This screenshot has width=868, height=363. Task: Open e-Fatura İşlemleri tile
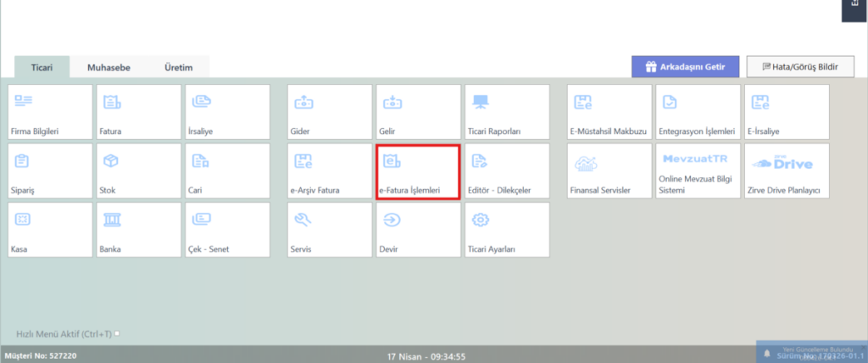coord(418,171)
